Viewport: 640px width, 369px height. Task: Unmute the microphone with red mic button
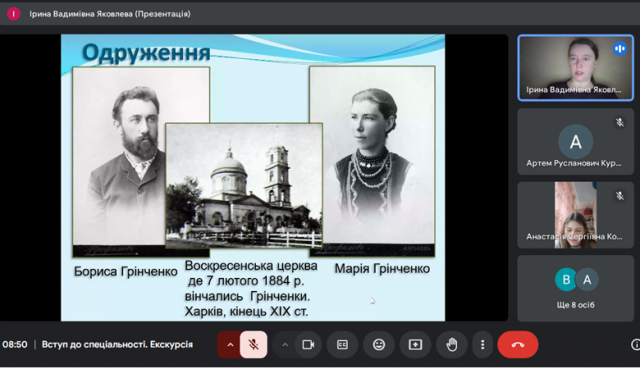[x=253, y=345]
